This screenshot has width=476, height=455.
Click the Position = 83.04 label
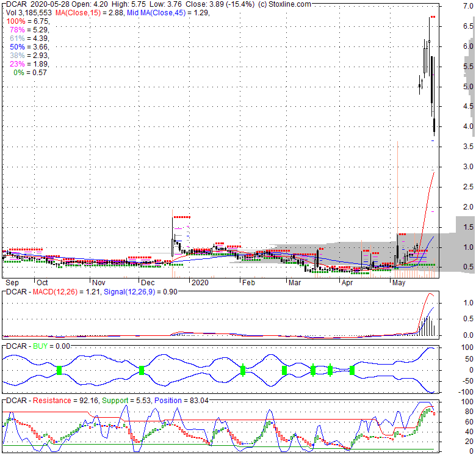(181, 400)
